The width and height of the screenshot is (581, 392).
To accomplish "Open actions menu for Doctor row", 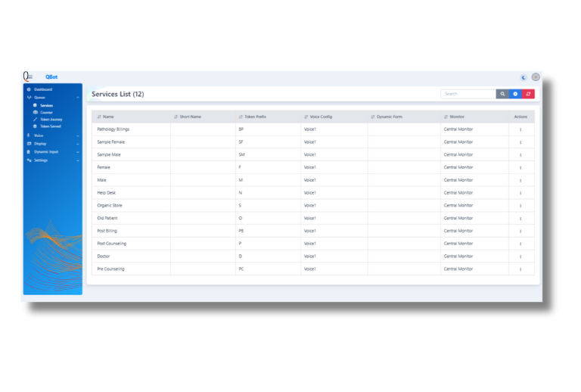I will coord(520,256).
